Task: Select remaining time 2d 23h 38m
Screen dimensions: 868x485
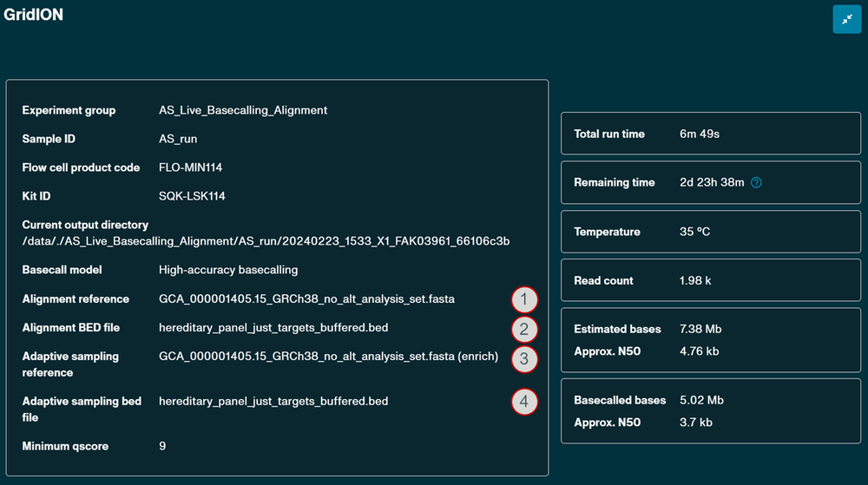Action: [x=712, y=182]
